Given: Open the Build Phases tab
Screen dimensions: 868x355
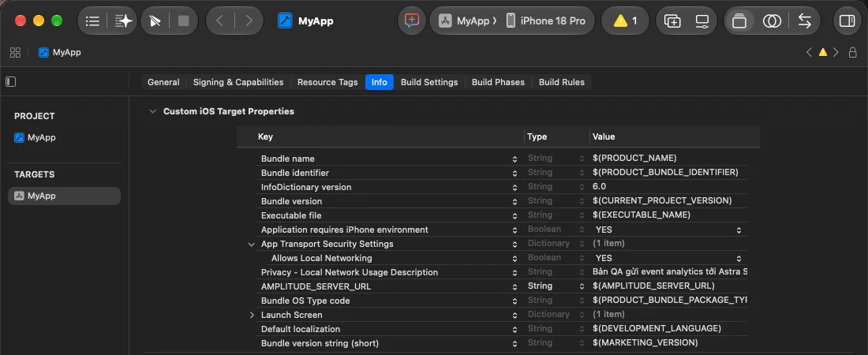Looking at the screenshot, I should click(498, 82).
